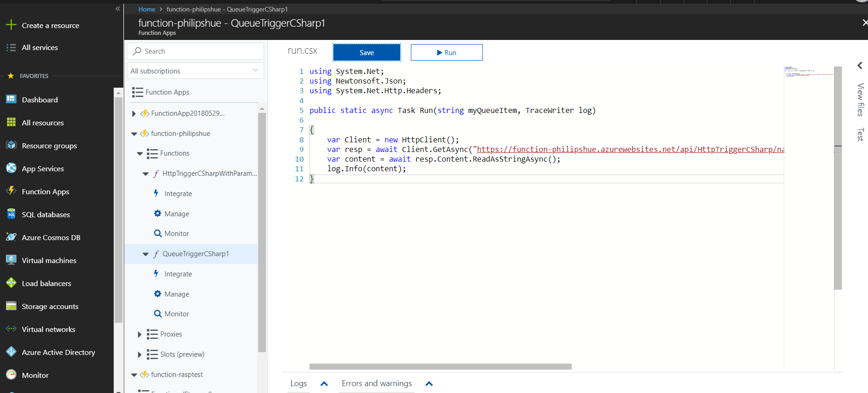Open the Azure Active Directory icon
The height and width of the screenshot is (393, 868).
tap(11, 352)
